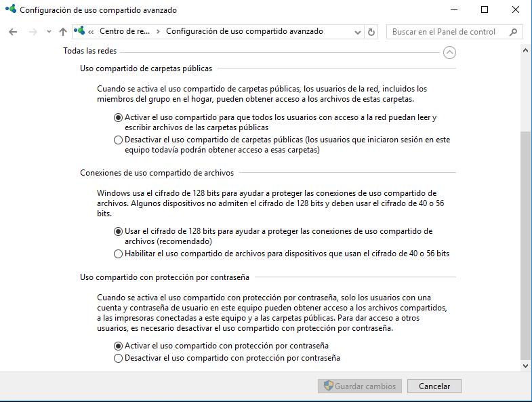The height and width of the screenshot is (402, 532).
Task: Maximize the window
Action: pyautogui.click(x=485, y=9)
